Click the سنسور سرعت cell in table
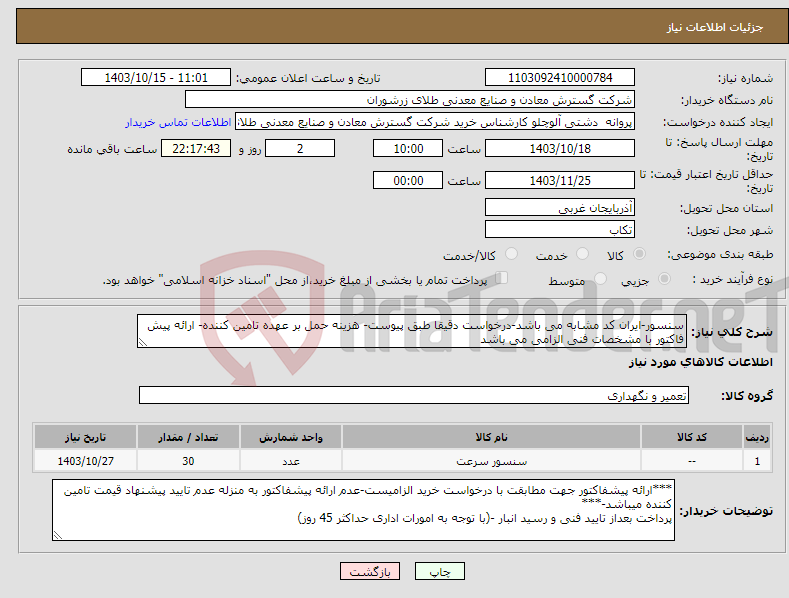This screenshot has height=598, width=789. (491, 461)
